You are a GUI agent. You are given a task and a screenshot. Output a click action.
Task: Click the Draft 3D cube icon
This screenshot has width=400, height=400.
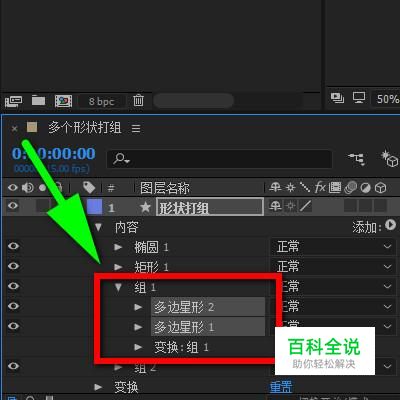(390, 159)
